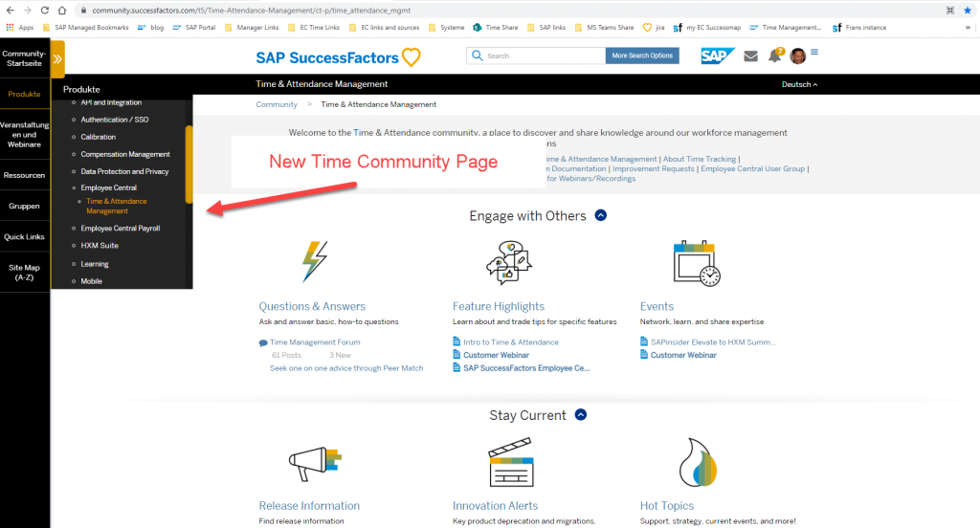Image resolution: width=980 pixels, height=528 pixels.
Task: Select Data Protection and Privacy item
Action: [124, 171]
